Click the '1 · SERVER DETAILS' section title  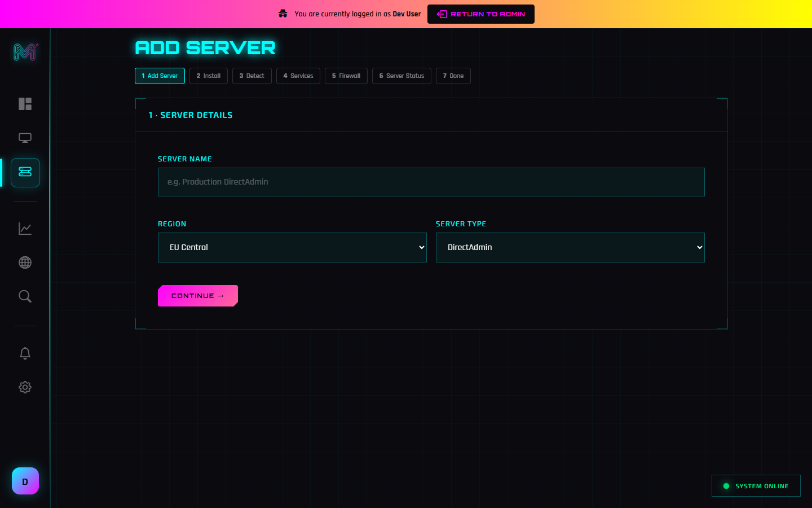[x=191, y=115]
